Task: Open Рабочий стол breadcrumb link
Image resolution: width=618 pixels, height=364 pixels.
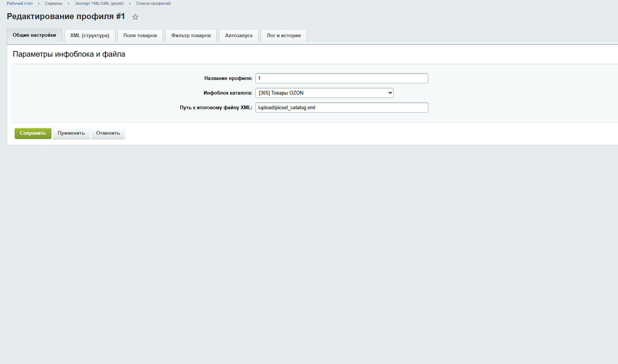Action: pyautogui.click(x=20, y=3)
